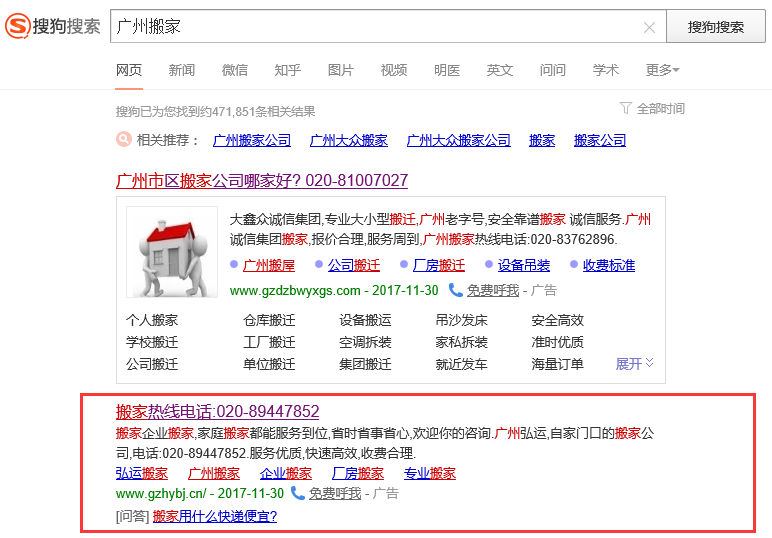Switch to the 知乎 tab
The height and width of the screenshot is (538, 772).
(288, 70)
